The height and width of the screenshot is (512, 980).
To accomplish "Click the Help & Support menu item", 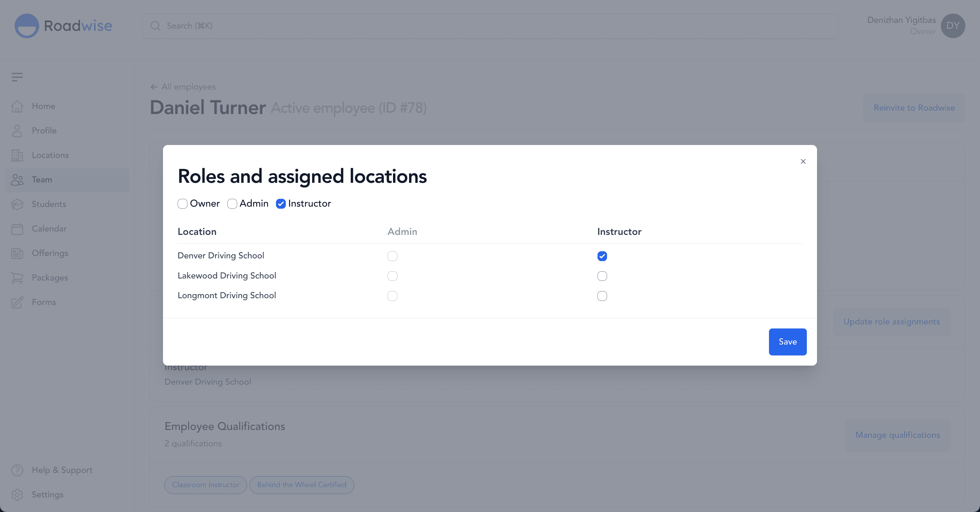I will point(62,470).
